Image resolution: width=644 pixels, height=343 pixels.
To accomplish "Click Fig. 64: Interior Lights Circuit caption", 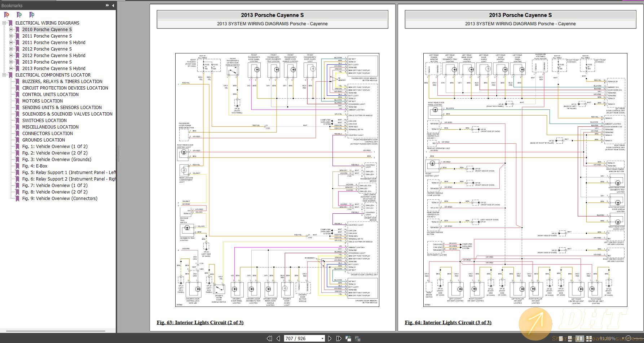I will [x=448, y=322].
